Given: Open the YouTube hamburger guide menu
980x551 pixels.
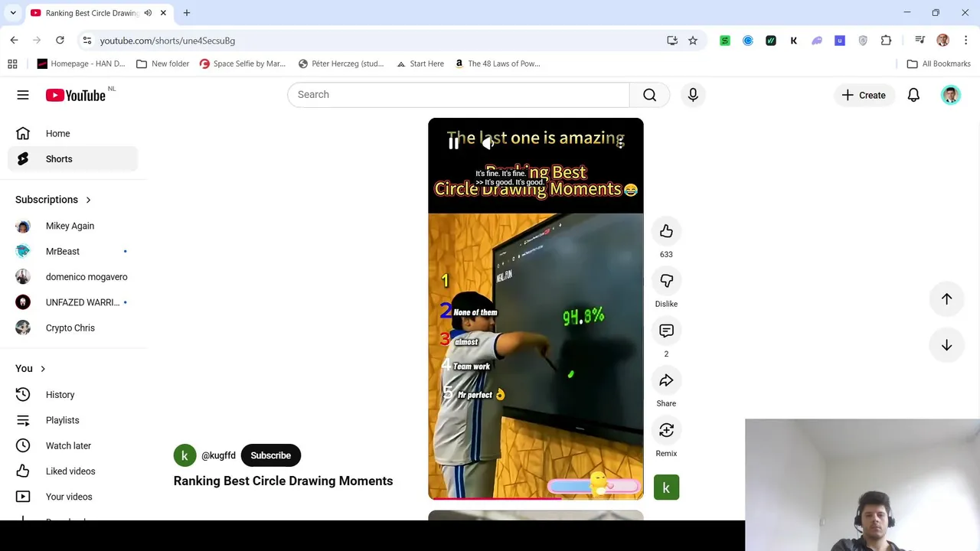Looking at the screenshot, I should [x=23, y=95].
